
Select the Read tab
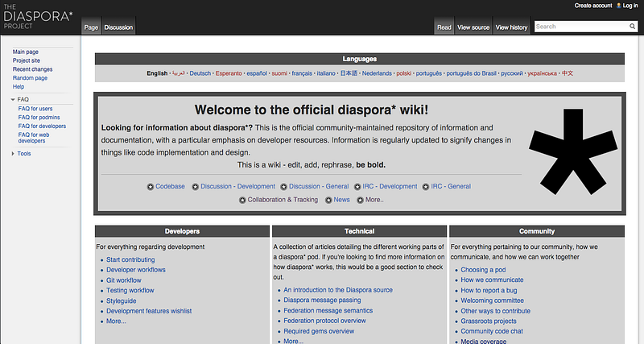(x=444, y=27)
